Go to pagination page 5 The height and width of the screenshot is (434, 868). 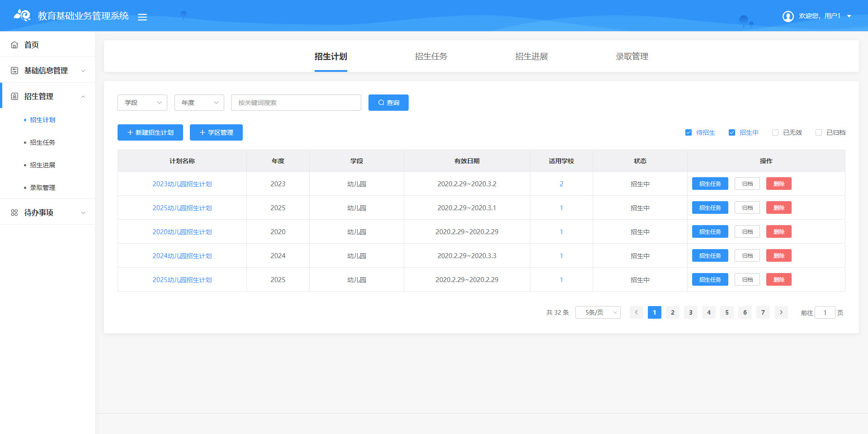[x=727, y=312]
